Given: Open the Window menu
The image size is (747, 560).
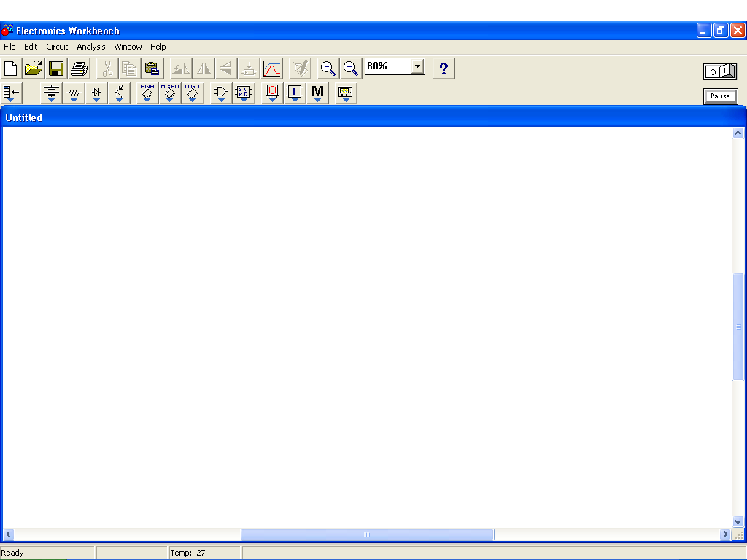Looking at the screenshot, I should [x=128, y=47].
